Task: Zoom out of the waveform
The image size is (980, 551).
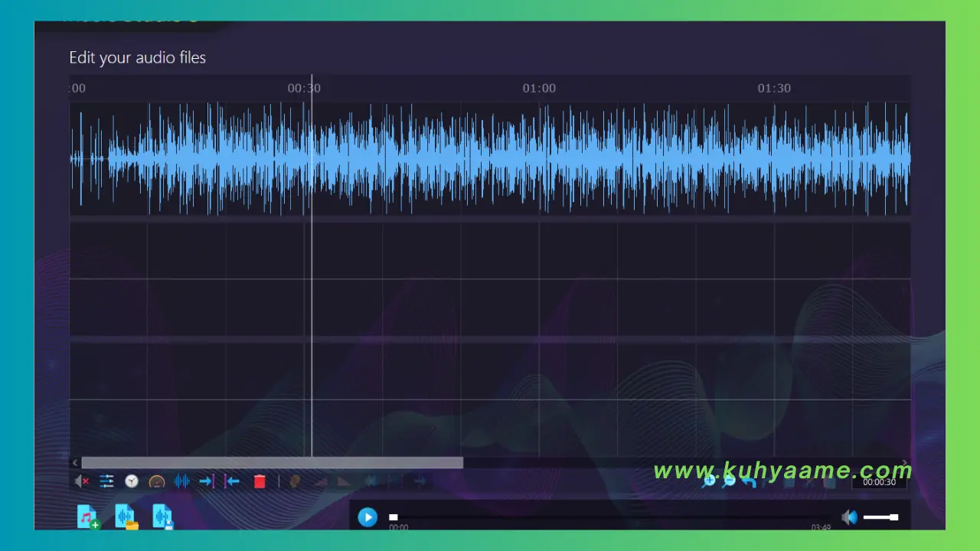Action: pyautogui.click(x=729, y=481)
